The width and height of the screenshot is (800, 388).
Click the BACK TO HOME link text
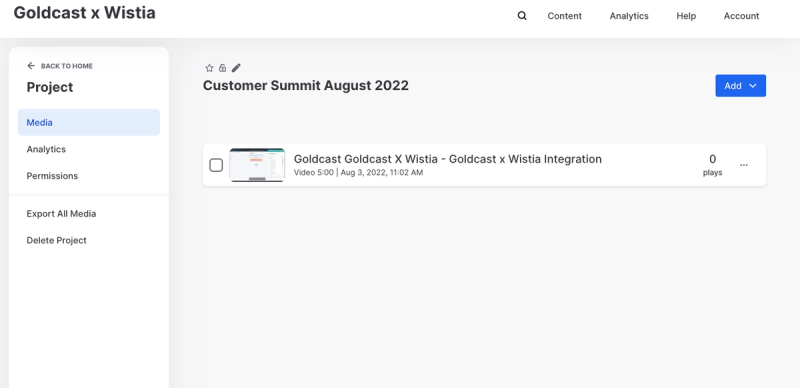tap(67, 66)
